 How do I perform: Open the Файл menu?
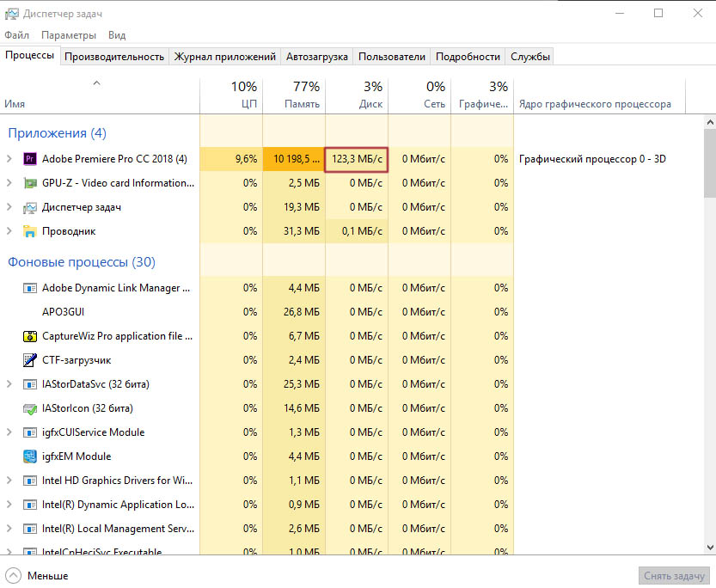coord(17,35)
